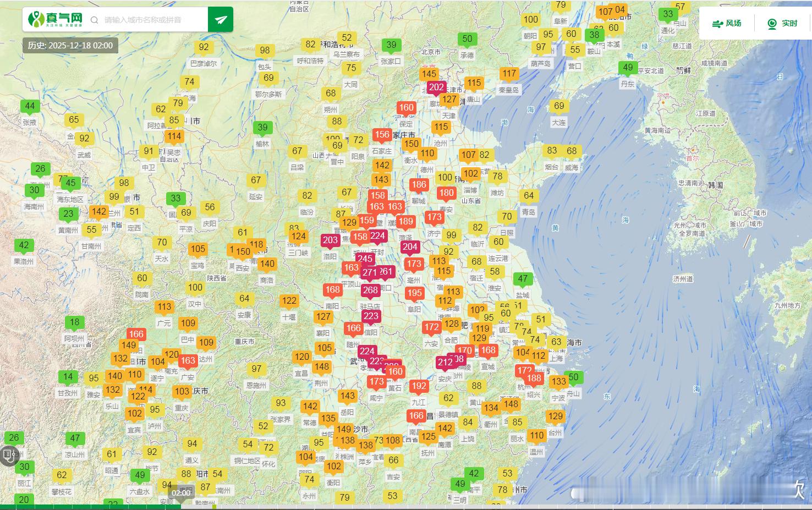Open the 192 marker for 九江
The height and width of the screenshot is (510, 812).
(419, 386)
